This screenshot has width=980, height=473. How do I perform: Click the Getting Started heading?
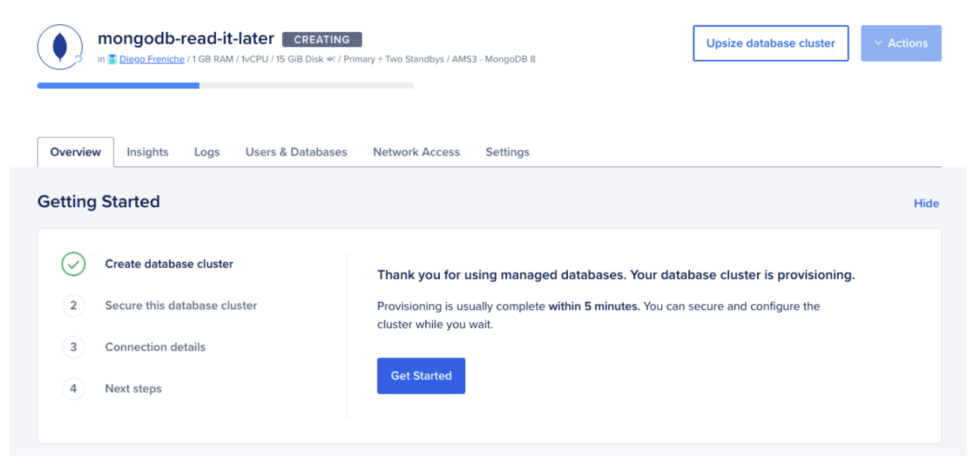point(99,202)
